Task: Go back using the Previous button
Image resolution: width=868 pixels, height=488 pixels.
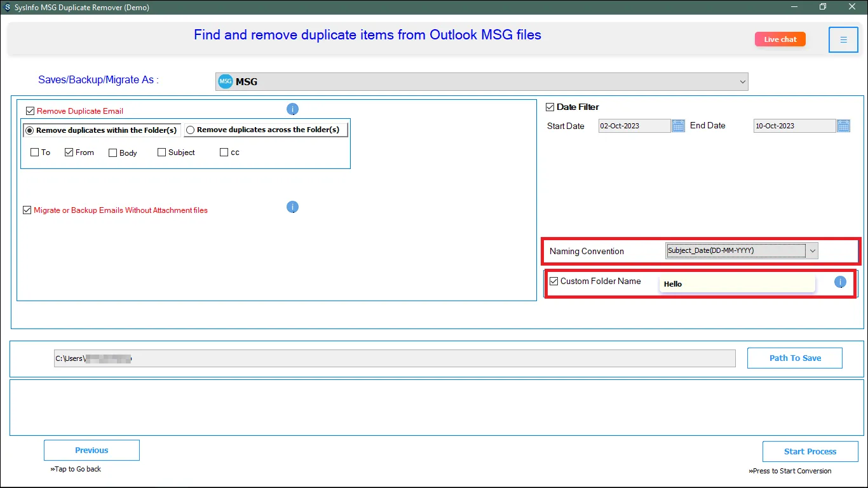Action: click(x=92, y=451)
